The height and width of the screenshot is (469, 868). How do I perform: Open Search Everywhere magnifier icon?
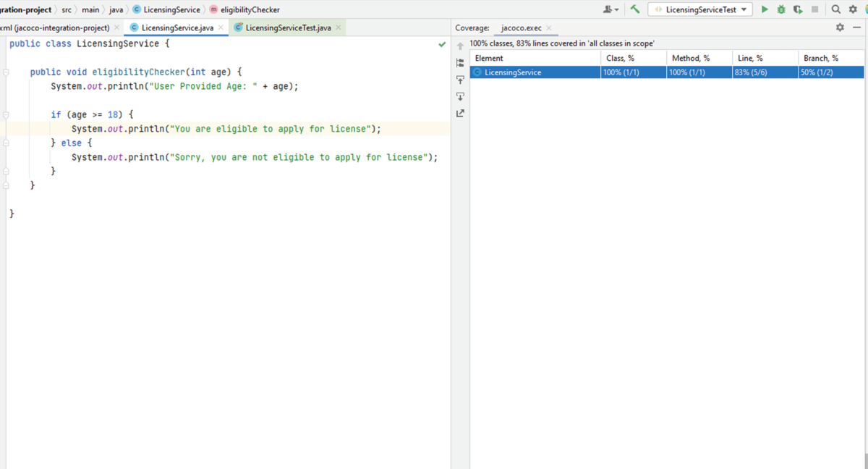pos(835,9)
